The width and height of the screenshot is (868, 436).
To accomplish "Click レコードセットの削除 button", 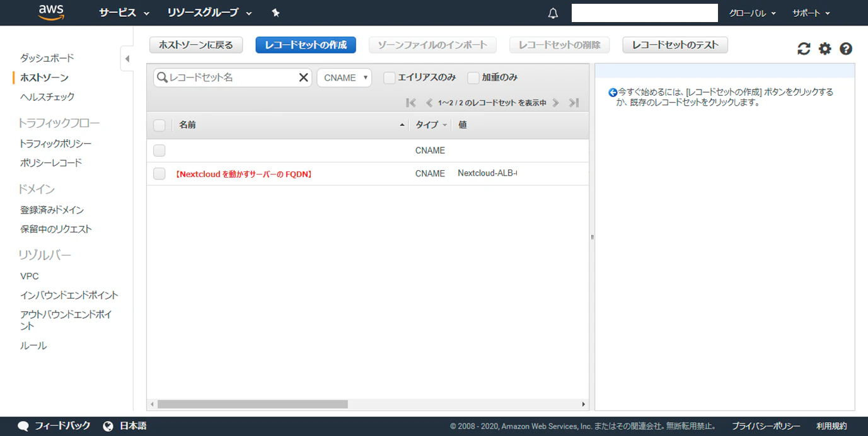I will (x=560, y=45).
